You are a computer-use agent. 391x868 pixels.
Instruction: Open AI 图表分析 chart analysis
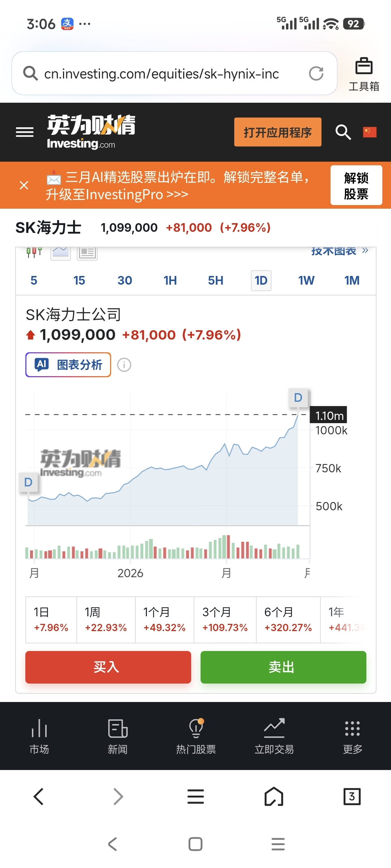pyautogui.click(x=68, y=365)
